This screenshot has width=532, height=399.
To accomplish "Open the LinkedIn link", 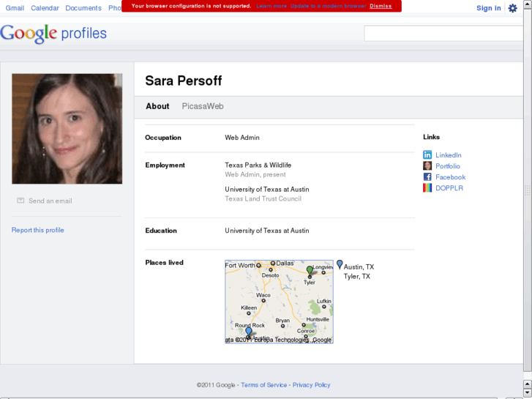I will [x=448, y=155].
